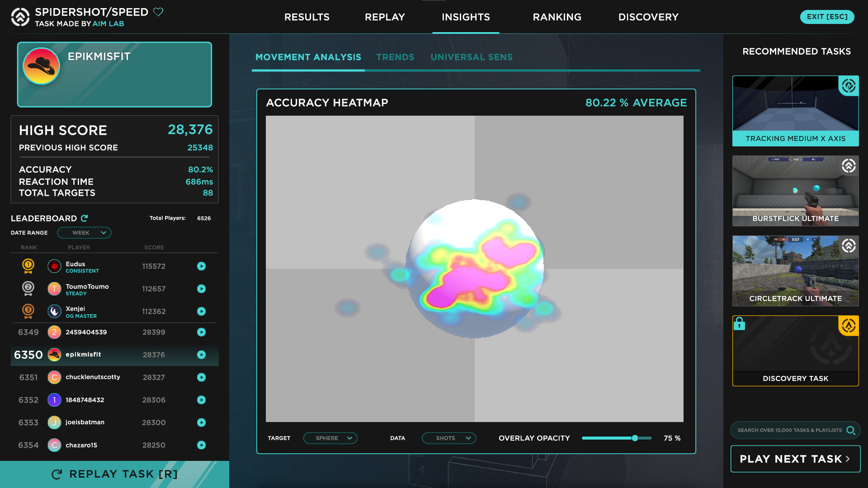Click REPLAY TASK [R] button
Screen dimensions: 868x488
114,474
